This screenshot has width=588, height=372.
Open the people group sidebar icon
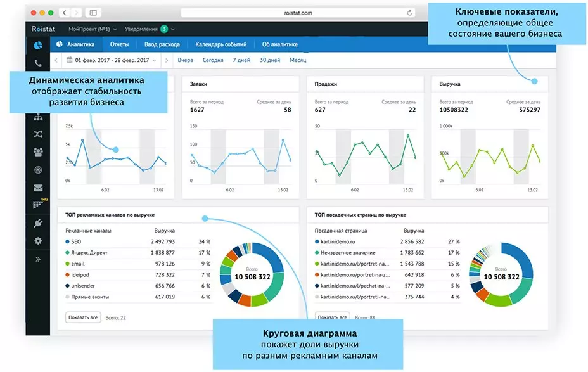[38, 152]
